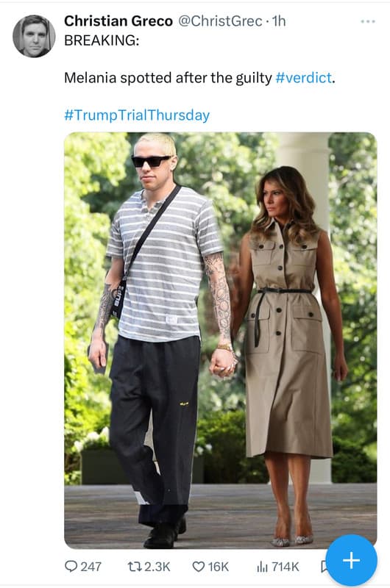
Task: Tap the reply speech bubble icon
Action: pos(71,566)
